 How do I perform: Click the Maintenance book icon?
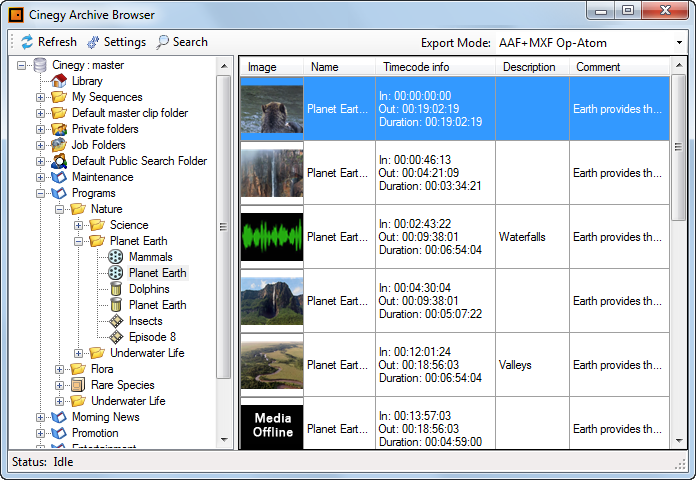coord(59,177)
